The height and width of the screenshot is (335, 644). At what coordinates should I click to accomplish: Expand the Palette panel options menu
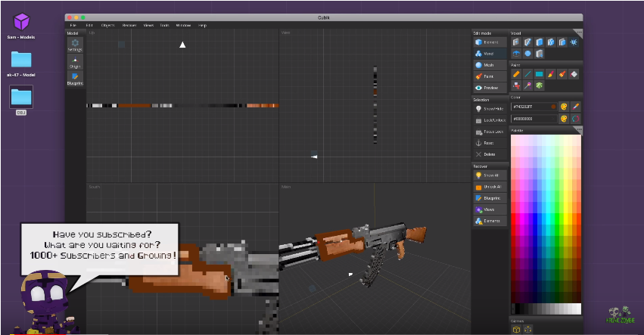coord(578,130)
